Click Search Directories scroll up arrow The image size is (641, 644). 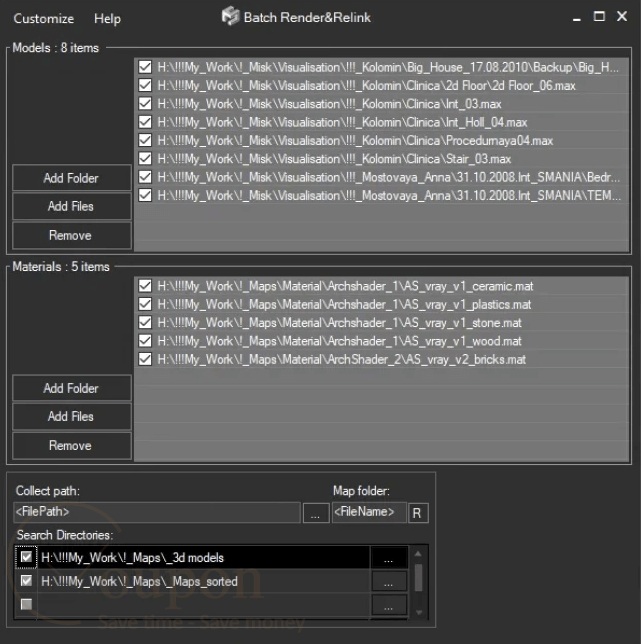coord(418,554)
